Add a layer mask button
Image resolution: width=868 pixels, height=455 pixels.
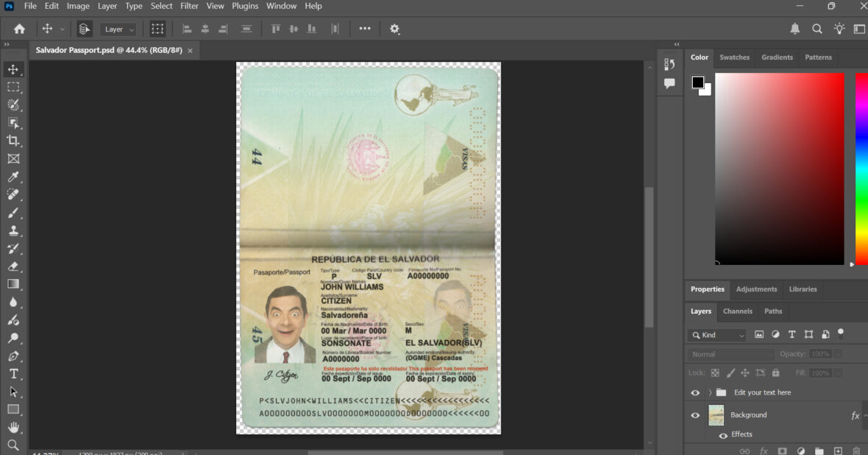(782, 451)
